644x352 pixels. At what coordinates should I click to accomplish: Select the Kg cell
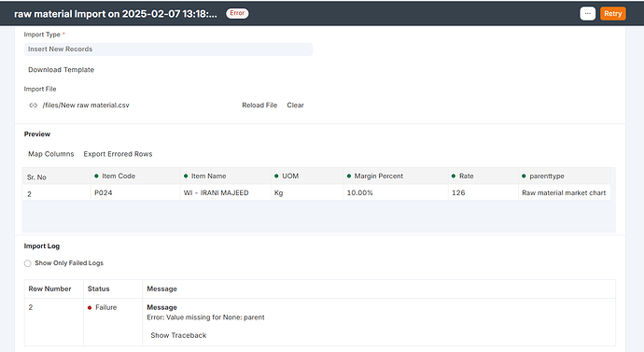[x=307, y=192]
